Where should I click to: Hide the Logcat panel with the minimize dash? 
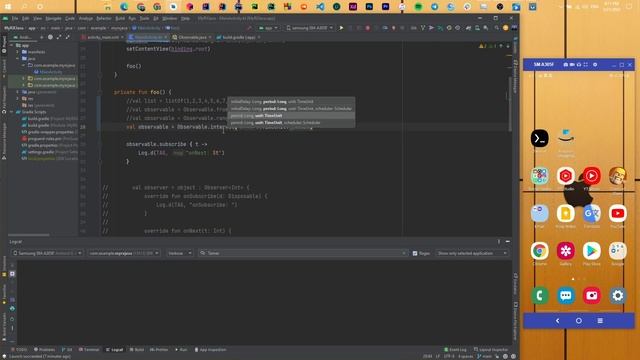point(507,242)
